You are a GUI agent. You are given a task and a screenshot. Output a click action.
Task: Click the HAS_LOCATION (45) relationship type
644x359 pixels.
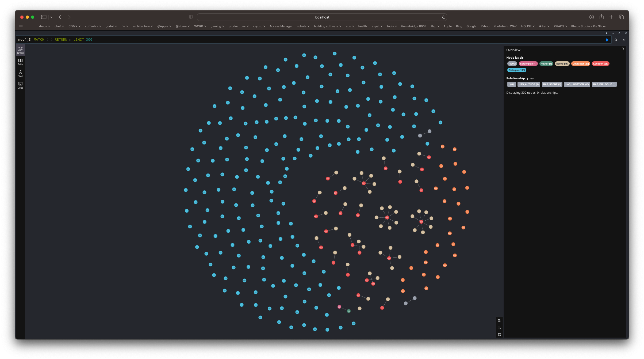pos(577,84)
